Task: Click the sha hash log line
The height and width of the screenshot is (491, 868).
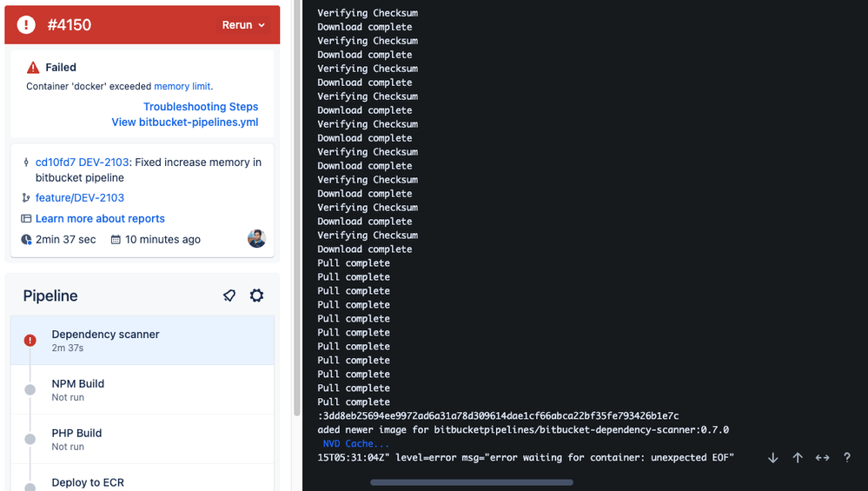Action: click(498, 415)
